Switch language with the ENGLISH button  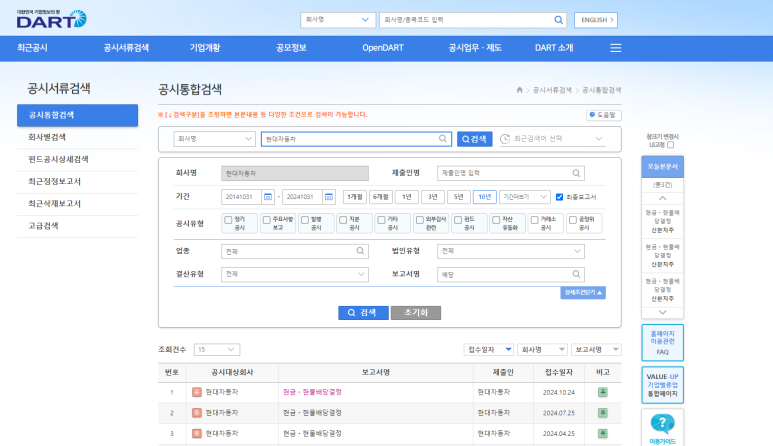click(x=596, y=20)
